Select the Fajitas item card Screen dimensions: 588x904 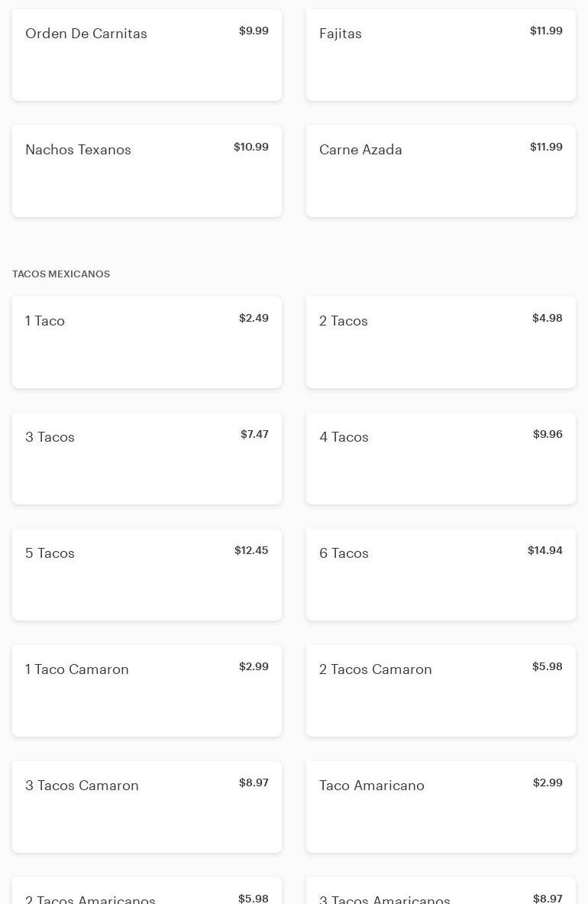point(441,55)
